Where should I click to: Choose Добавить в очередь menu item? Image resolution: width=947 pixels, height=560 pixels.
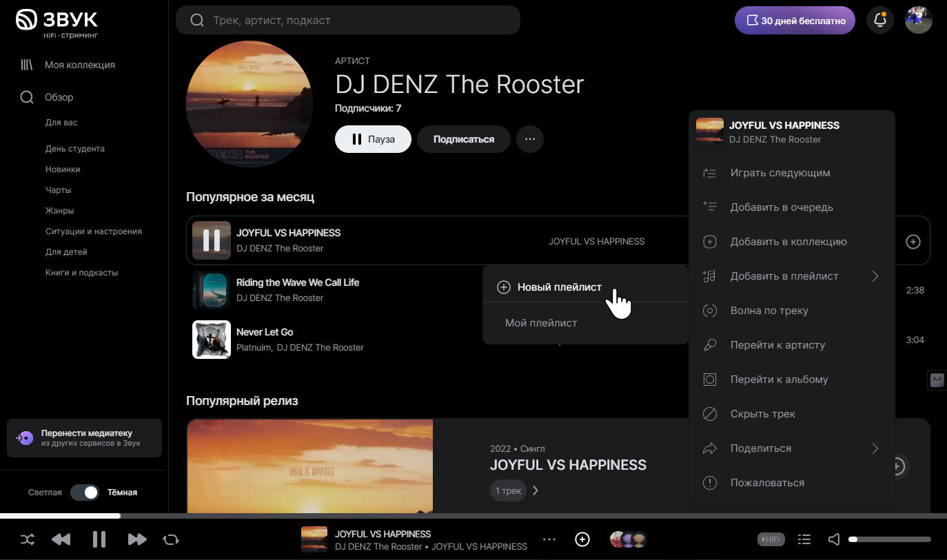tap(792, 207)
